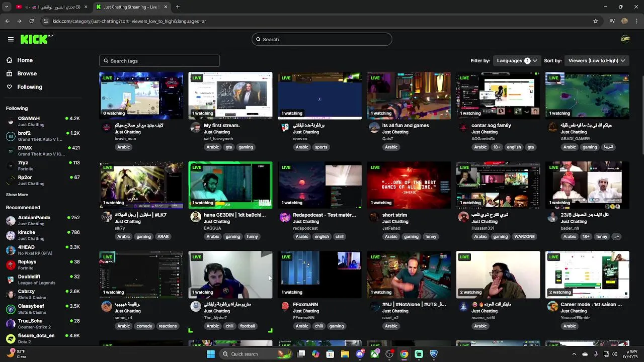
Task: Click the Kick search box
Action: 322,39
